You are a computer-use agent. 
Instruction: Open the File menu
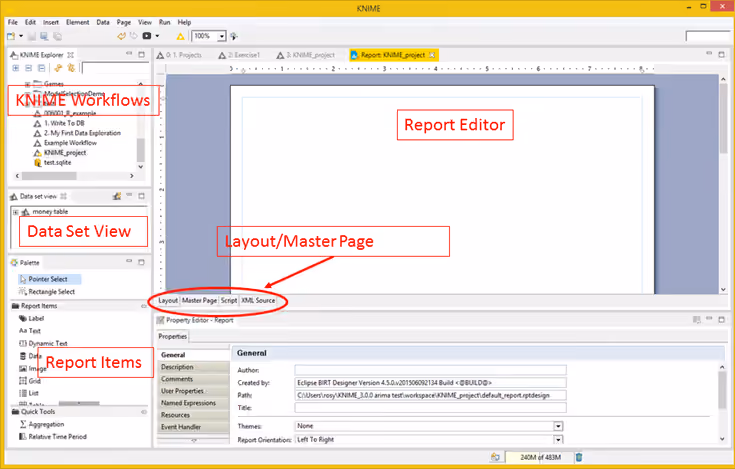click(13, 22)
